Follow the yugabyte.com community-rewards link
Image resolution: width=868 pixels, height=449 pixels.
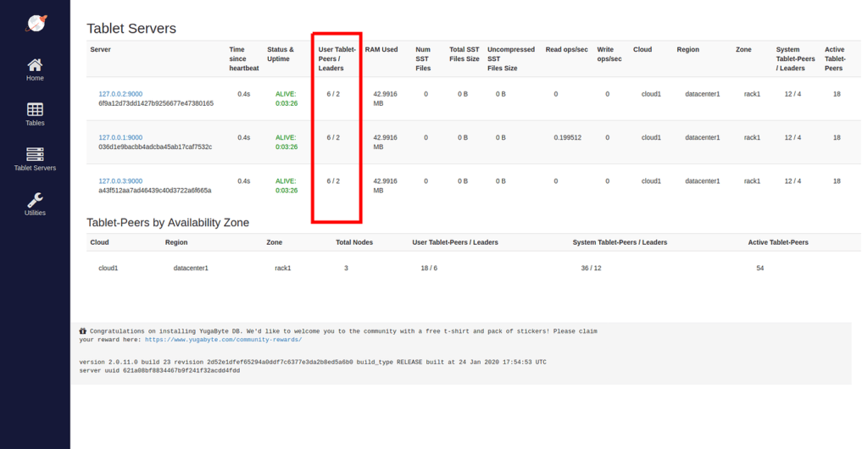[x=223, y=340]
